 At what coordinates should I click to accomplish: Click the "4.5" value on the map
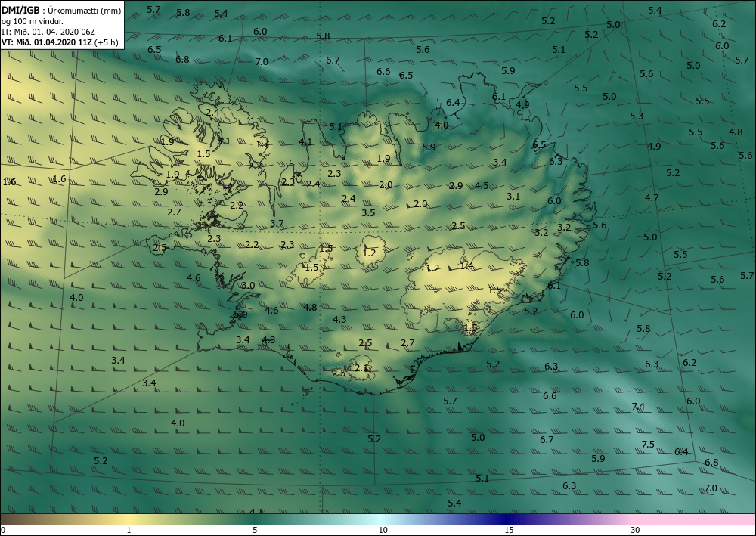tap(482, 185)
